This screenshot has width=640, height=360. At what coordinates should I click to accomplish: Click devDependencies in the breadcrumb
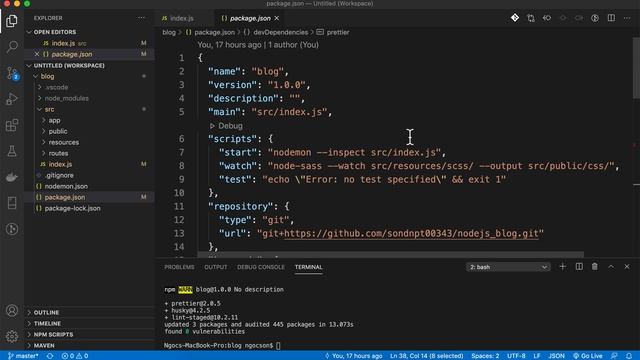(280, 32)
